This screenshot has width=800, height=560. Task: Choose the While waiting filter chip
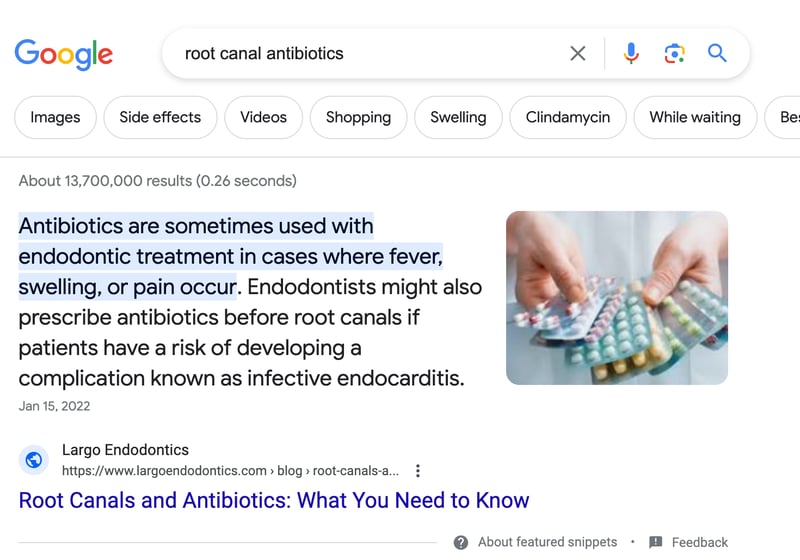point(695,117)
